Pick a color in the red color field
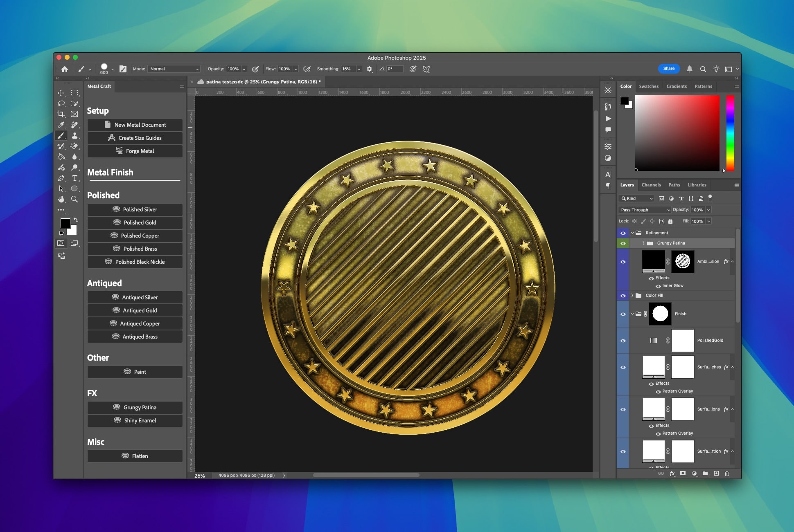 [x=677, y=133]
